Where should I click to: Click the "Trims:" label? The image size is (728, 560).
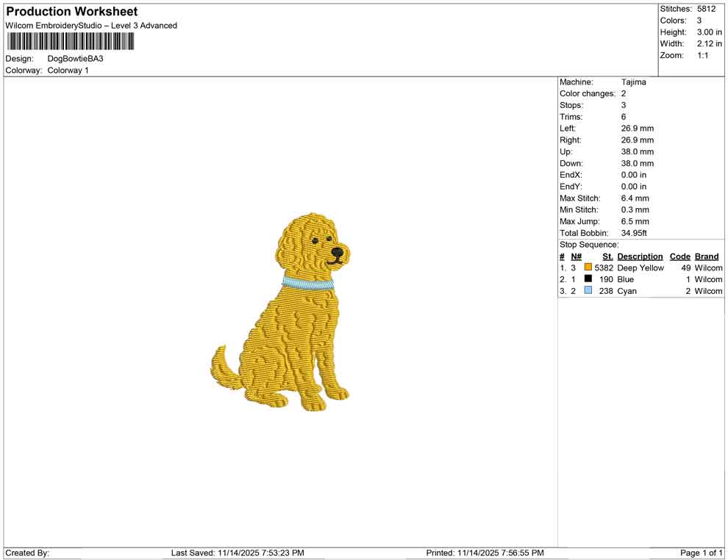571,117
